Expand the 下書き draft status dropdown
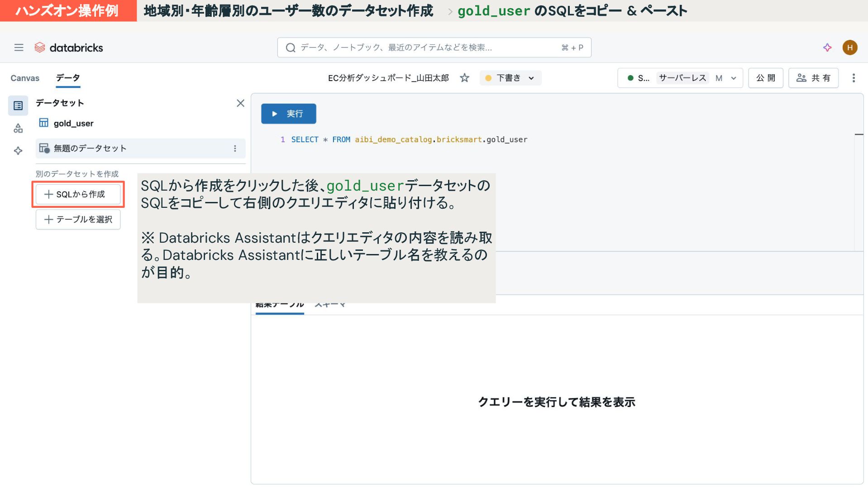 pyautogui.click(x=510, y=78)
